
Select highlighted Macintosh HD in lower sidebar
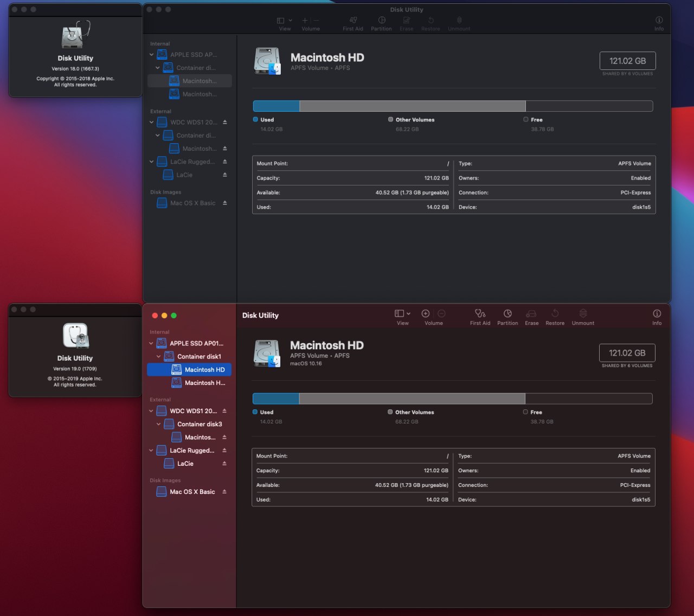(x=189, y=370)
